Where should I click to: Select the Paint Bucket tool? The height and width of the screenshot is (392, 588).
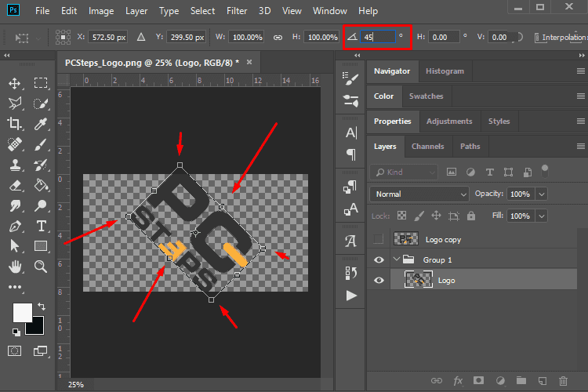(41, 185)
